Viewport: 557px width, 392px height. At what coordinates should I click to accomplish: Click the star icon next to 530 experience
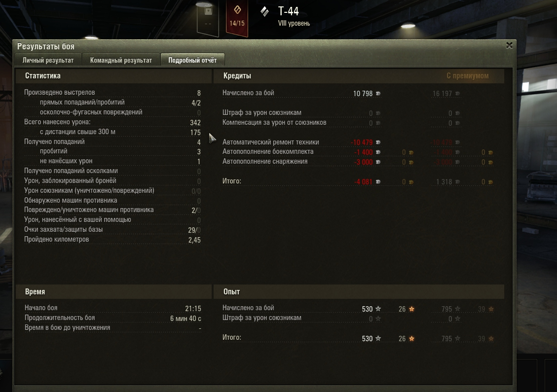click(x=378, y=309)
